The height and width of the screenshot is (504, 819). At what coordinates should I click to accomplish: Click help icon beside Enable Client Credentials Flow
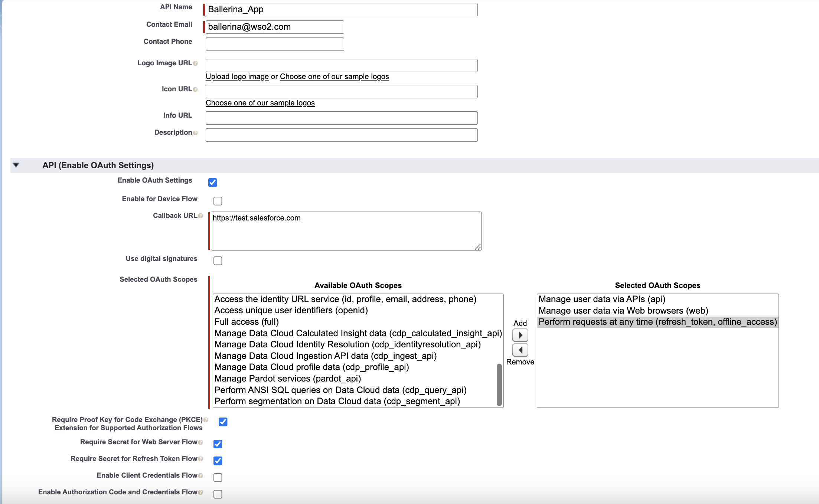pos(200,476)
